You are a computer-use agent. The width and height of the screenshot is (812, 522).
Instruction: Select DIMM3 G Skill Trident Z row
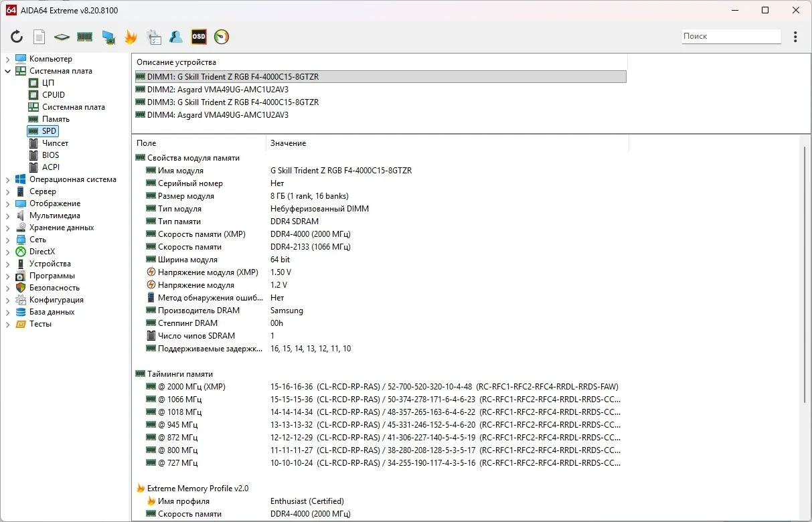380,102
